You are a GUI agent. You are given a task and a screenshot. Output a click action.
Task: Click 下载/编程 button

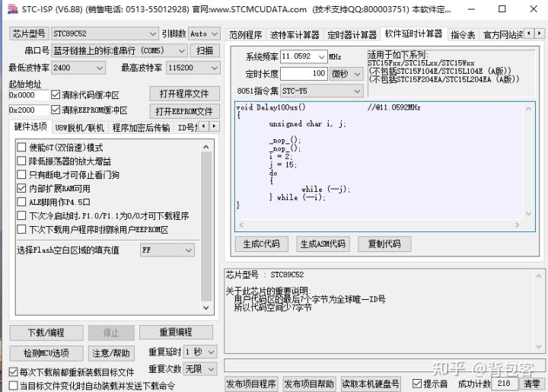click(46, 333)
